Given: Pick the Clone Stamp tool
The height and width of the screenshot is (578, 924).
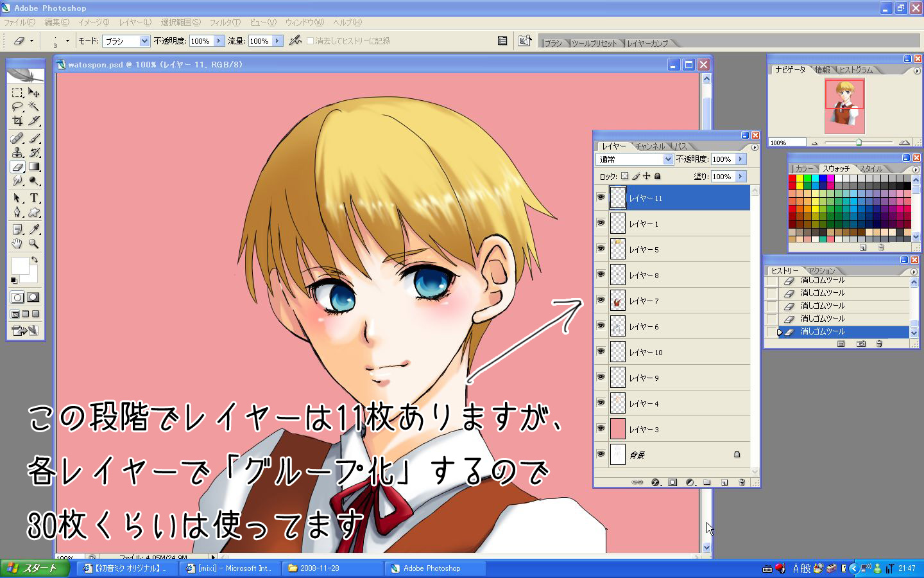Looking at the screenshot, I should pos(17,152).
